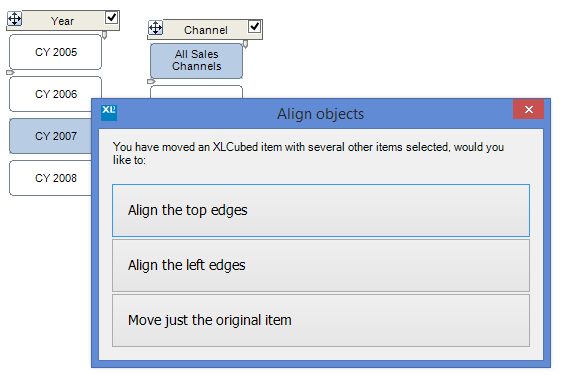Choose Move just the original item
Screen dimensions: 563x375
(x=321, y=320)
